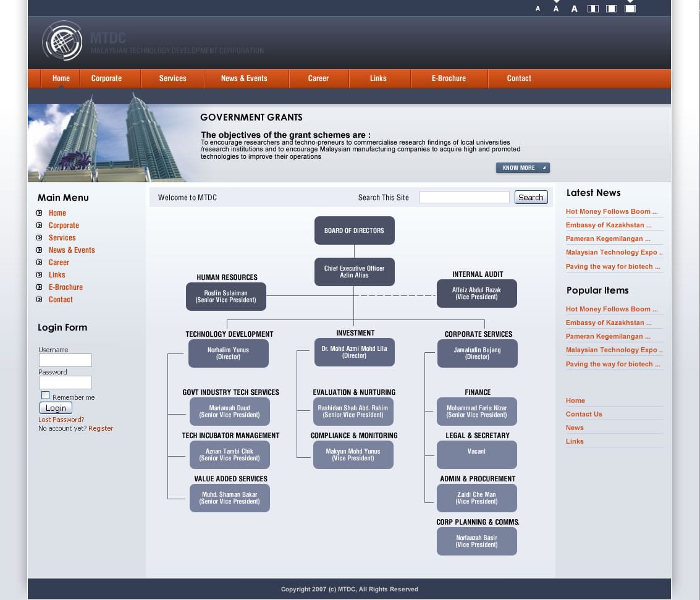Click the MTDC globe logo
The image size is (700, 600).
coord(62,41)
